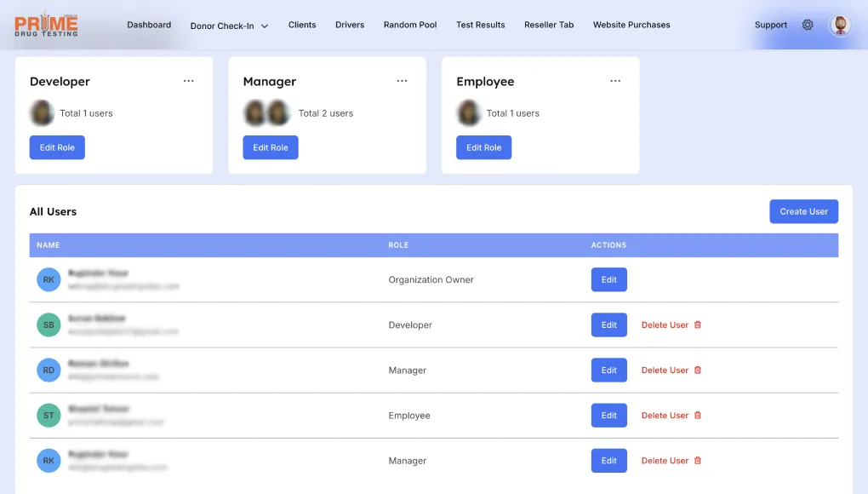
Task: Click the Manager role user avatars
Action: pos(267,113)
